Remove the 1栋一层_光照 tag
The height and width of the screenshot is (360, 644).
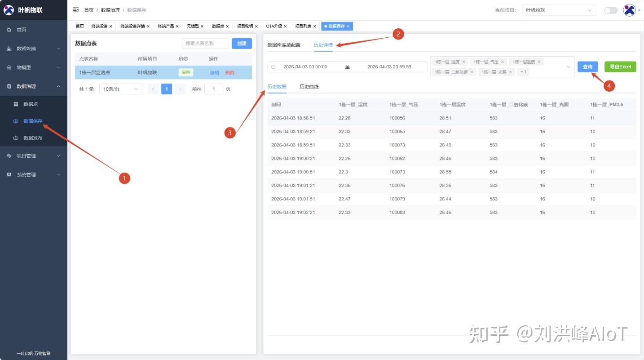[x=511, y=72]
